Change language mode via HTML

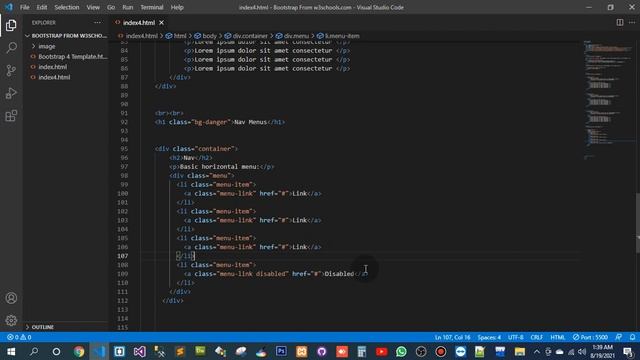(x=558, y=337)
